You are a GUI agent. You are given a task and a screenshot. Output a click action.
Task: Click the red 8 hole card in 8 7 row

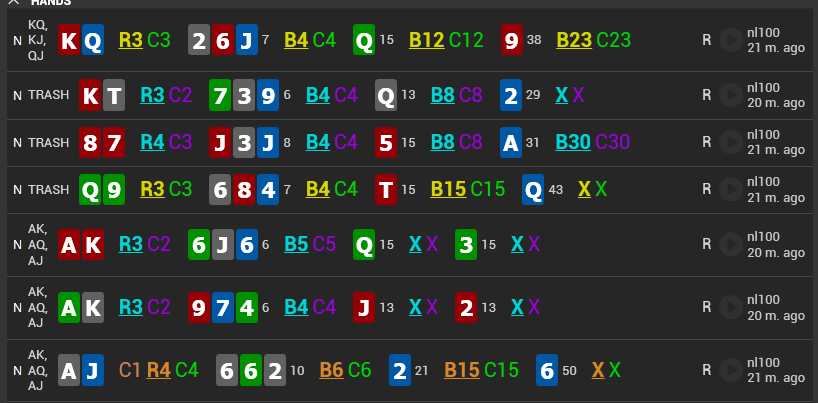[x=90, y=142]
